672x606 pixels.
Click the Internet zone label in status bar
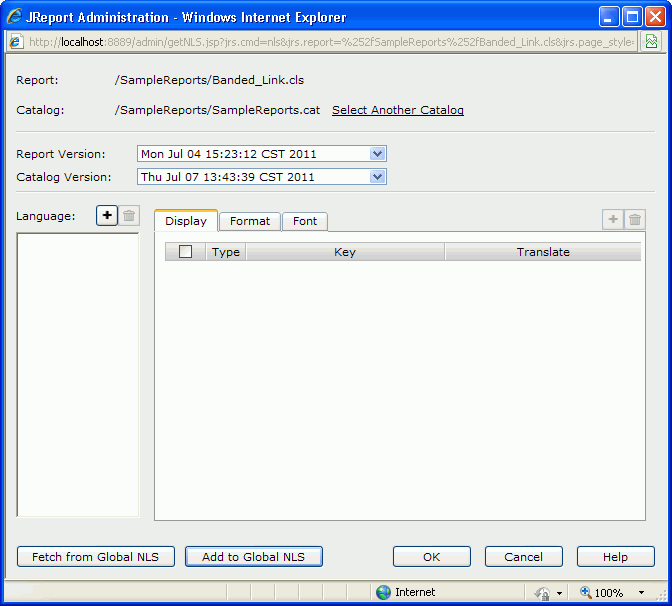pyautogui.click(x=415, y=592)
